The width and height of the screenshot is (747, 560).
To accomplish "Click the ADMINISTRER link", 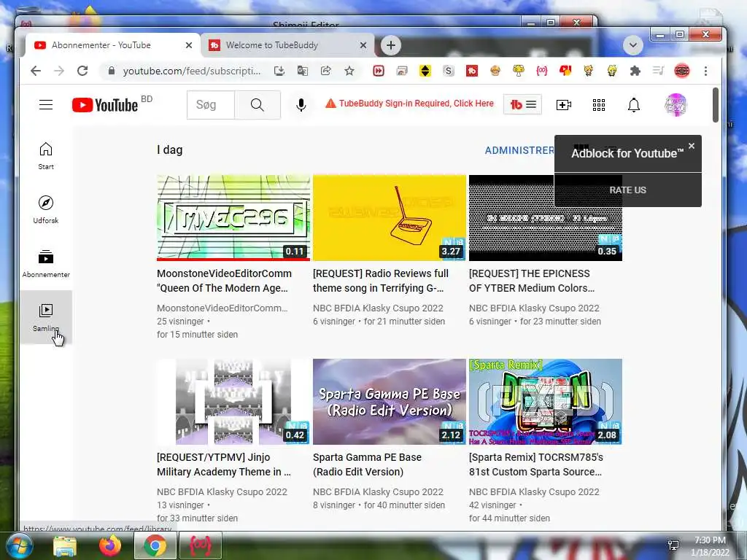I will [x=519, y=150].
